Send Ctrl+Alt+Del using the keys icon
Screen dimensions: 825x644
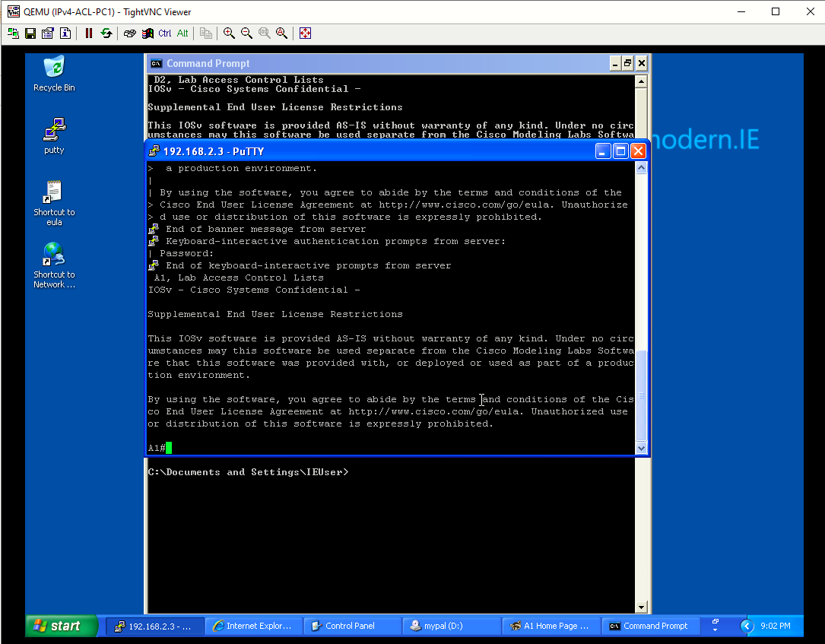coord(130,33)
